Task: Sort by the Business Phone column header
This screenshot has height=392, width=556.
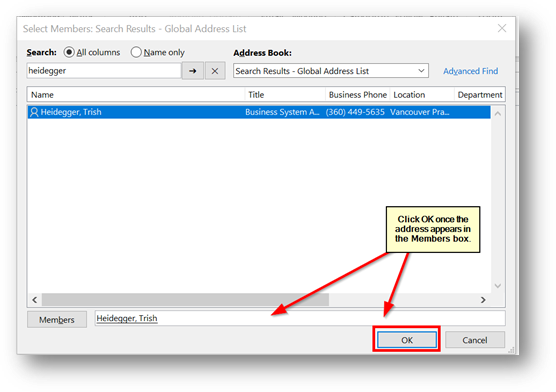Action: click(x=358, y=95)
